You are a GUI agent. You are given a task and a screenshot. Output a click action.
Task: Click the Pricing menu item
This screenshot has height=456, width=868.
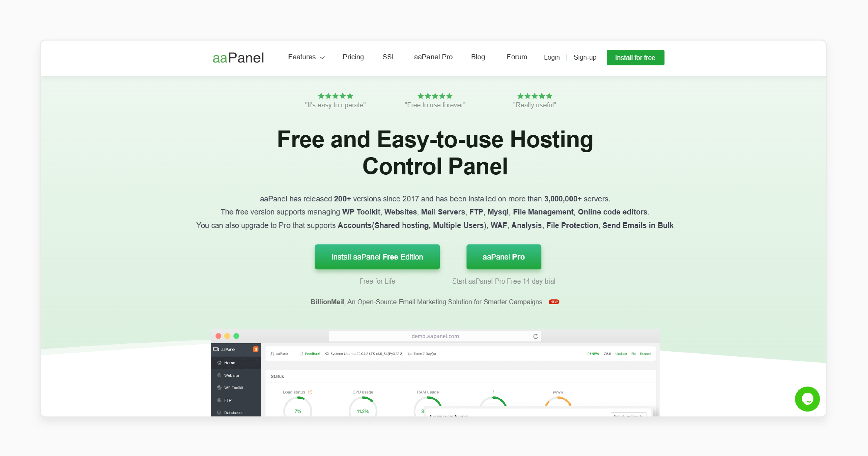pos(352,56)
